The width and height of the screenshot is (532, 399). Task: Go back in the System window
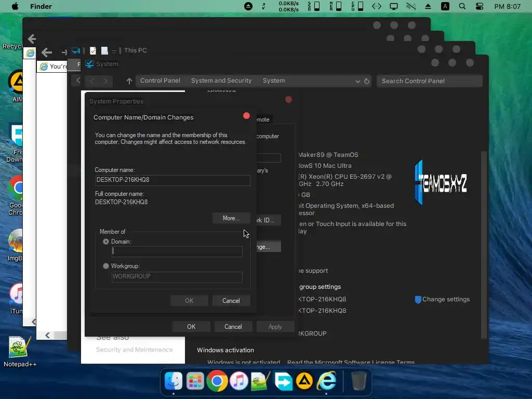tap(91, 81)
